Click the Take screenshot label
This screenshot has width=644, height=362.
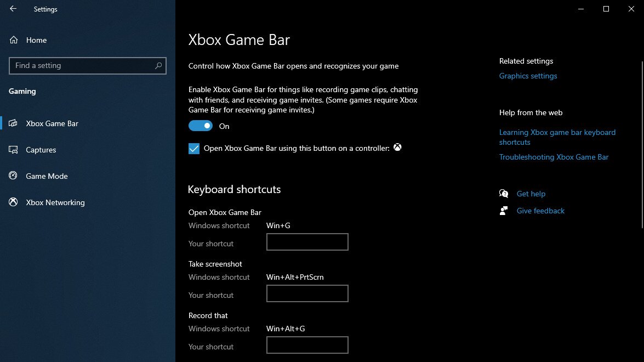click(215, 264)
